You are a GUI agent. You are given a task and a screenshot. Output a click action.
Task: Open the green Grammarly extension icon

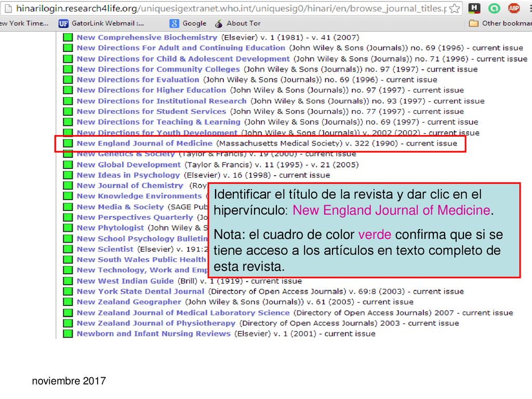point(494,8)
